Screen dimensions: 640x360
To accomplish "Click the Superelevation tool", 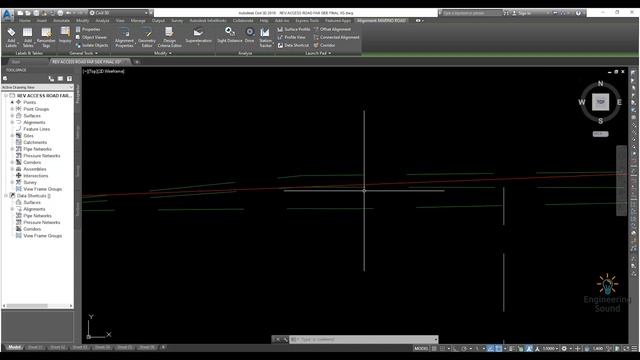I will pos(198,36).
